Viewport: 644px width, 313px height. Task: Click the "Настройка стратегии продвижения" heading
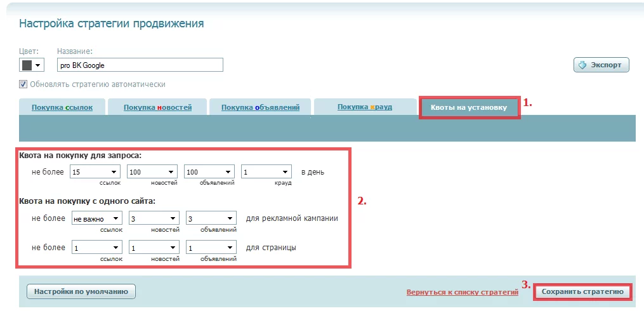pyautogui.click(x=112, y=23)
